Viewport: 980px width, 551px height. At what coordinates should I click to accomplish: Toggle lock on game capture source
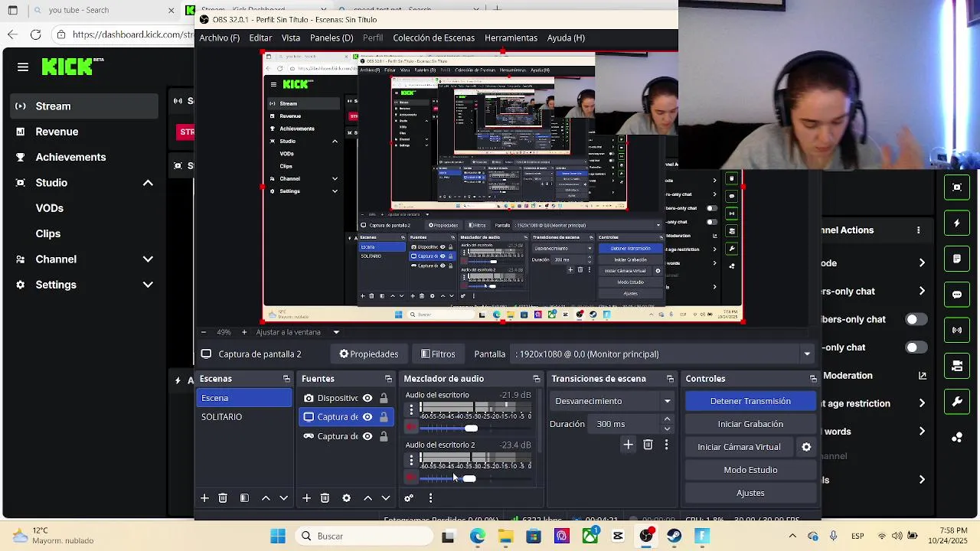384,436
